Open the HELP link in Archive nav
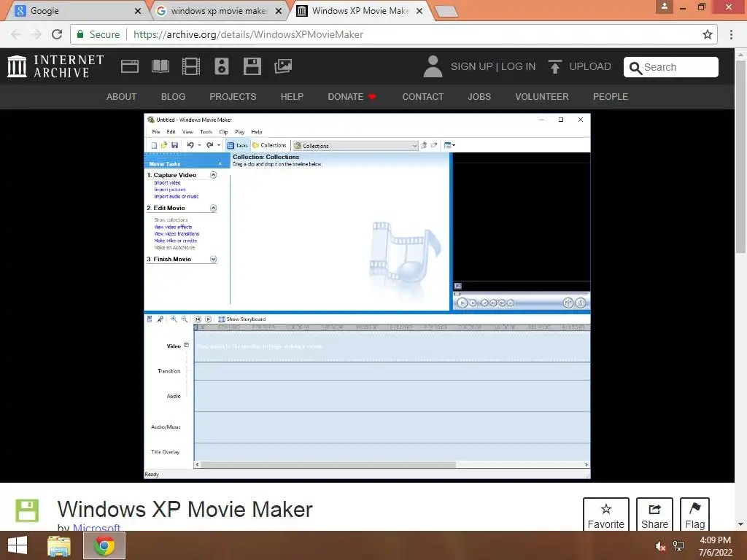This screenshot has width=747, height=560. point(292,97)
